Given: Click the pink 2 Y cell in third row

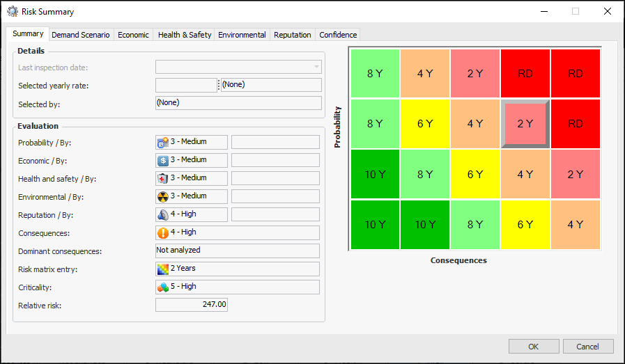Looking at the screenshot, I should click(576, 174).
